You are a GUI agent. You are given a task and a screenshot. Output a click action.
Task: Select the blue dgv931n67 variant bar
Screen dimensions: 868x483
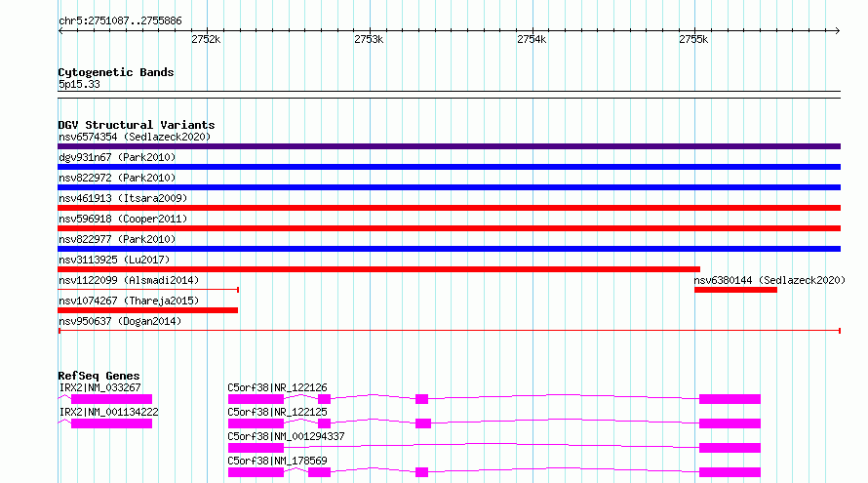point(449,167)
